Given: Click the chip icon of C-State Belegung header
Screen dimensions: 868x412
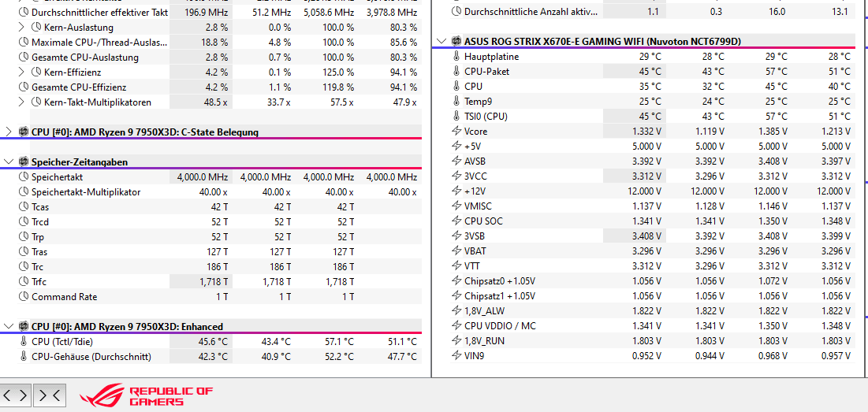Looking at the screenshot, I should 23,132.
